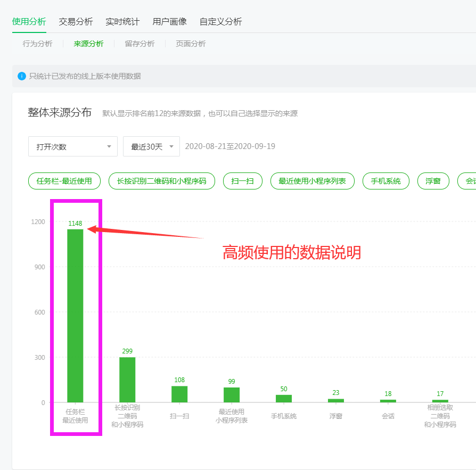Select the 留存分析 sub-tab
The height and width of the screenshot is (470, 476).
[x=139, y=44]
